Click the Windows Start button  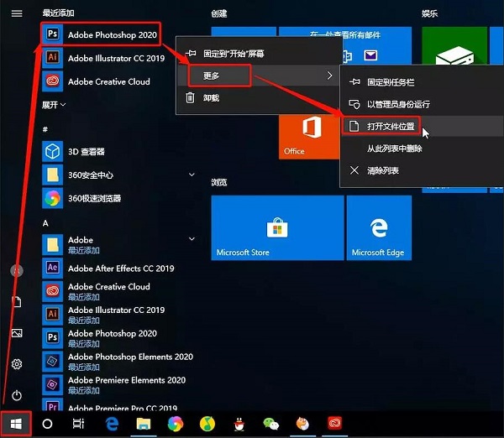pos(16,424)
